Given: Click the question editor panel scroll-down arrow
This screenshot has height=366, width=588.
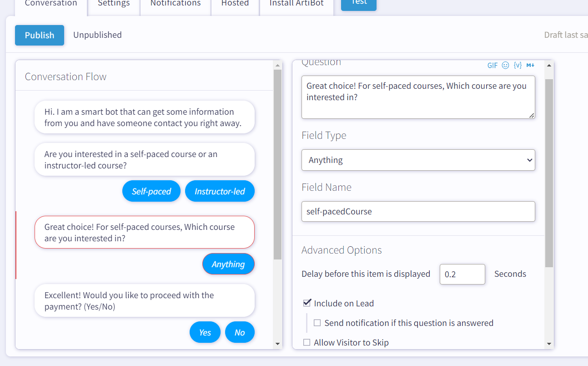Looking at the screenshot, I should 549,344.
